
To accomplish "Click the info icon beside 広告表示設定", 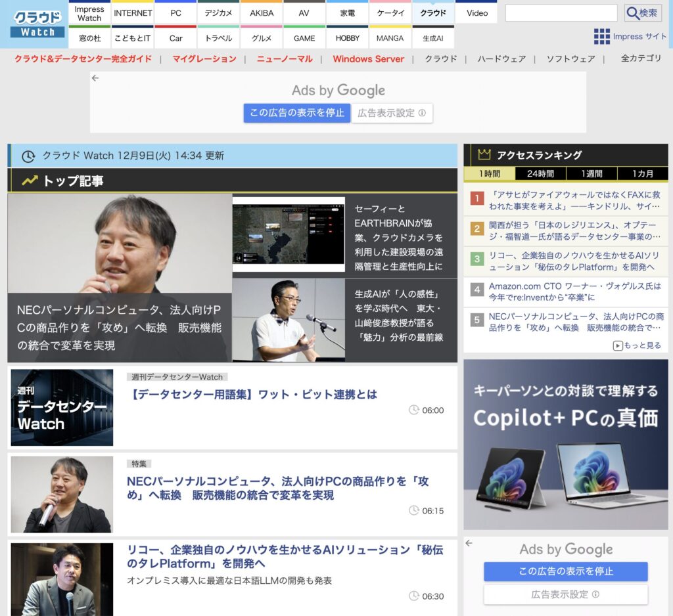I will (422, 113).
